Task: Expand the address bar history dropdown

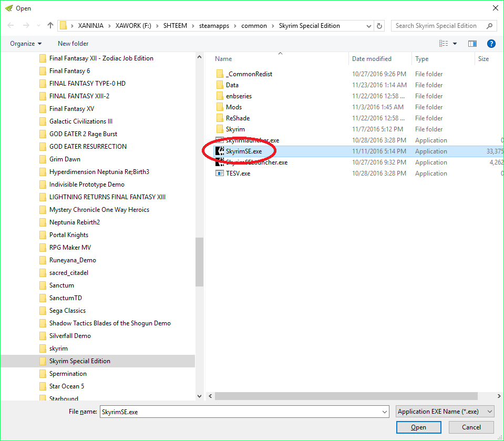Action: (369, 26)
